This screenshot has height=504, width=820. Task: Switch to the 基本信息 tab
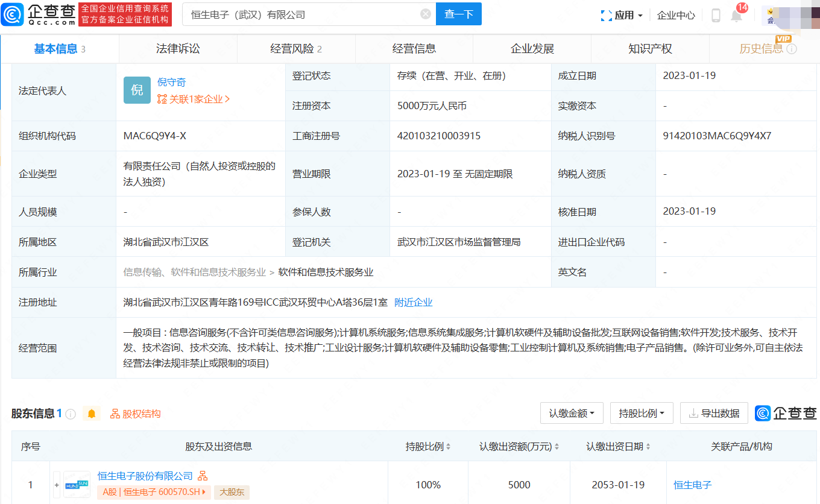(60, 49)
